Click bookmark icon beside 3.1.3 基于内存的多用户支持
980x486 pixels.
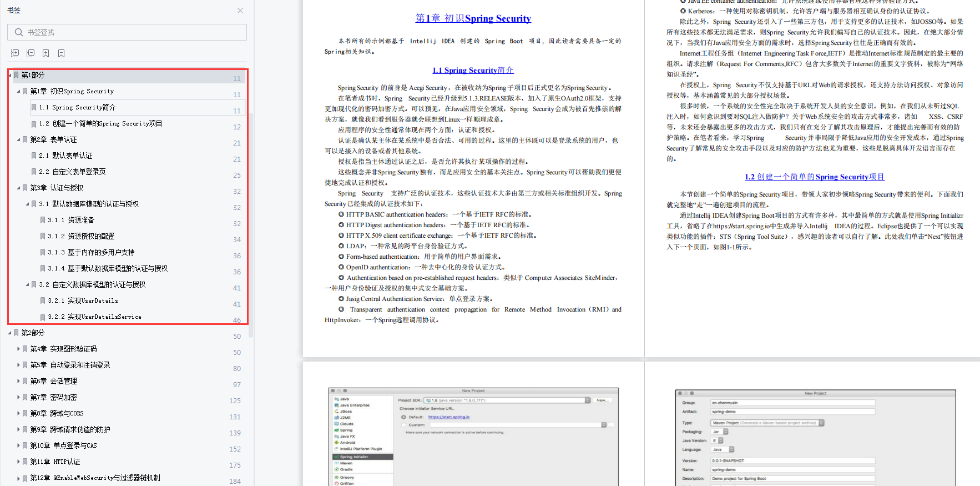(x=43, y=253)
